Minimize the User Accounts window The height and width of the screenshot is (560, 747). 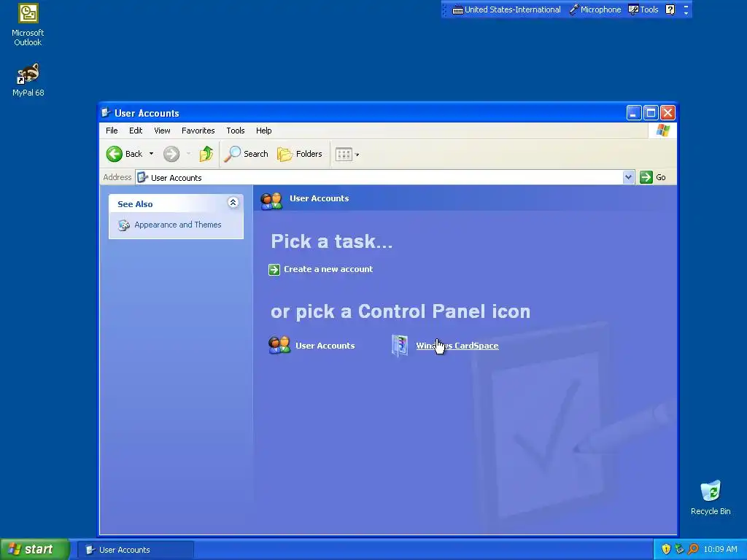[634, 113]
